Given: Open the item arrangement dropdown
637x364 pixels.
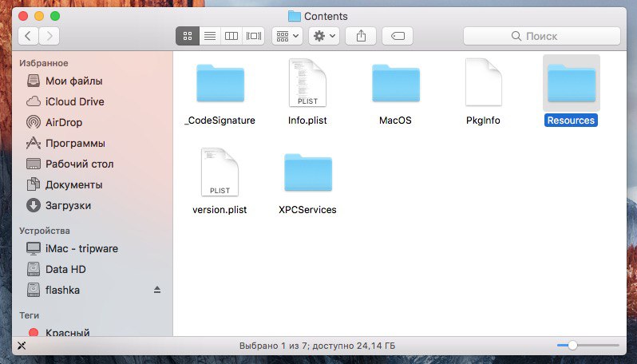Looking at the screenshot, I should (287, 36).
